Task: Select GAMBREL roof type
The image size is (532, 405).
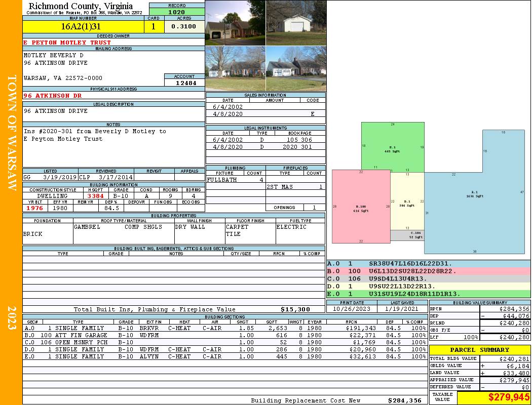Action: (x=87, y=227)
